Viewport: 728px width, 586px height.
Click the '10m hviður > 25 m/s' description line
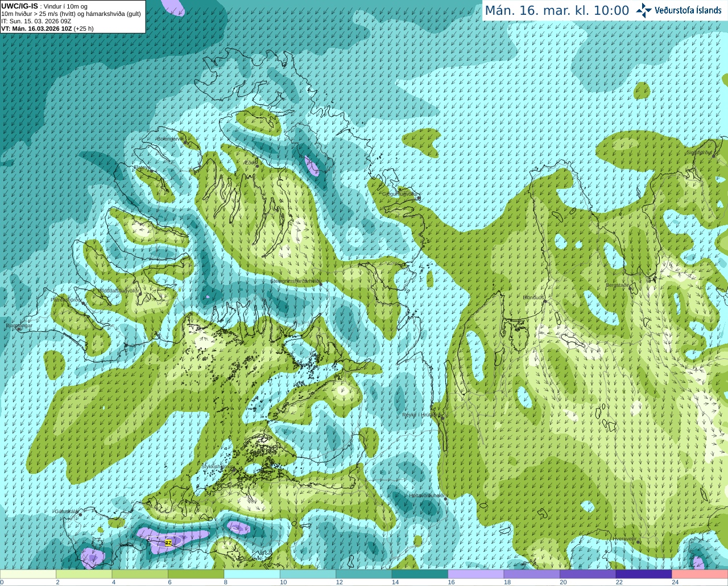point(71,14)
